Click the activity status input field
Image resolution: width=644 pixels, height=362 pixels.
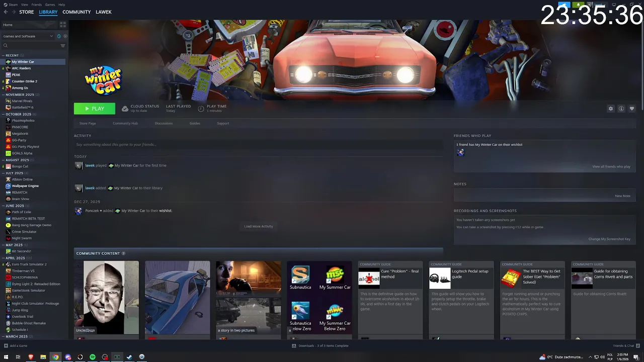click(x=259, y=144)
